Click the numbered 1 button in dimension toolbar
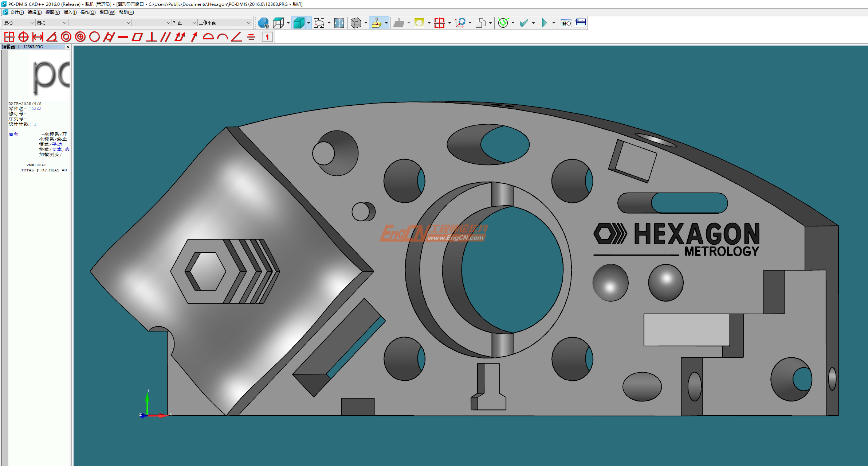 point(267,37)
